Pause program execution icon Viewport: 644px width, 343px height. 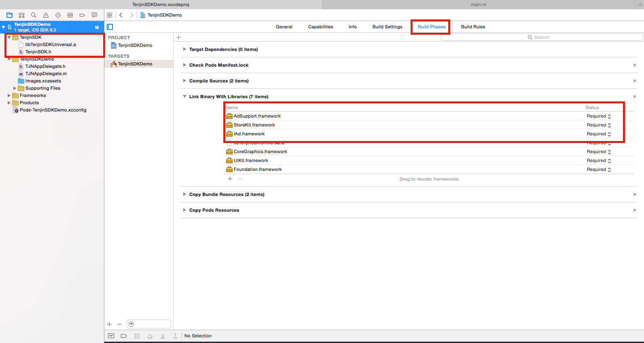[x=137, y=336]
